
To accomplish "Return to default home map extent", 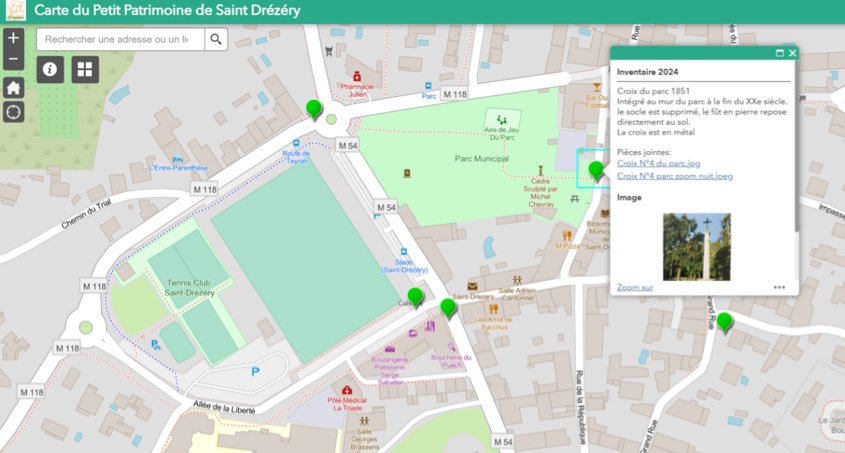I will 13,87.
